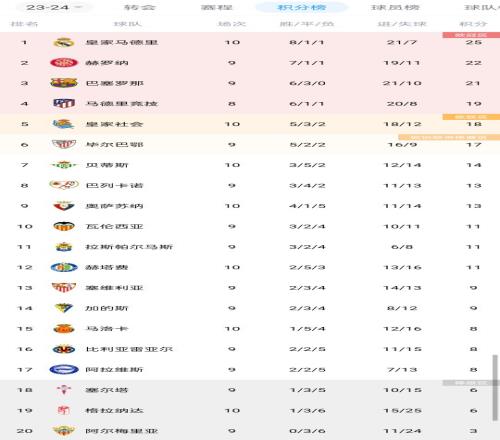This screenshot has height=440, width=500.
Task: Open team 拉斯帕尔马斯 name link
Action: pos(129,247)
